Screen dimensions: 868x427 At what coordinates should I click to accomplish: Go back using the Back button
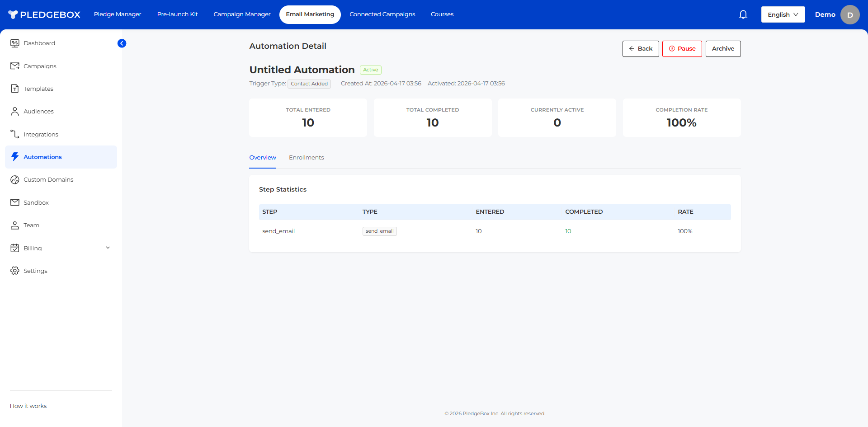[640, 49]
